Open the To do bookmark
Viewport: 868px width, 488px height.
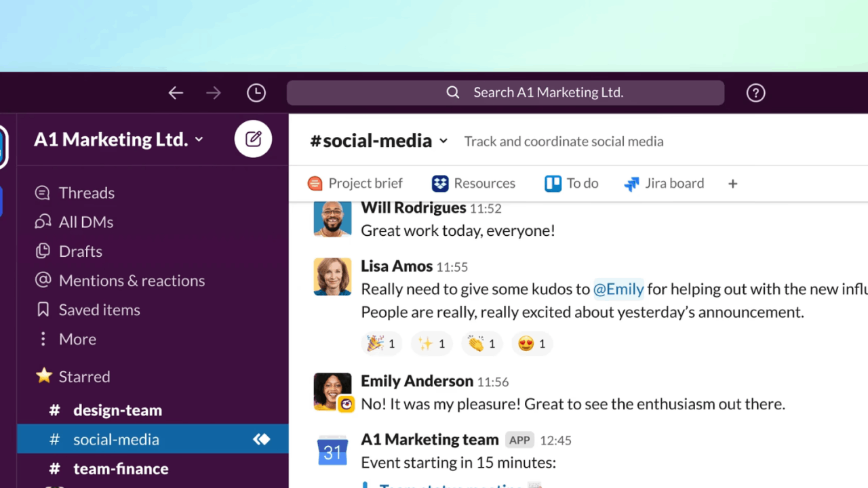(572, 184)
